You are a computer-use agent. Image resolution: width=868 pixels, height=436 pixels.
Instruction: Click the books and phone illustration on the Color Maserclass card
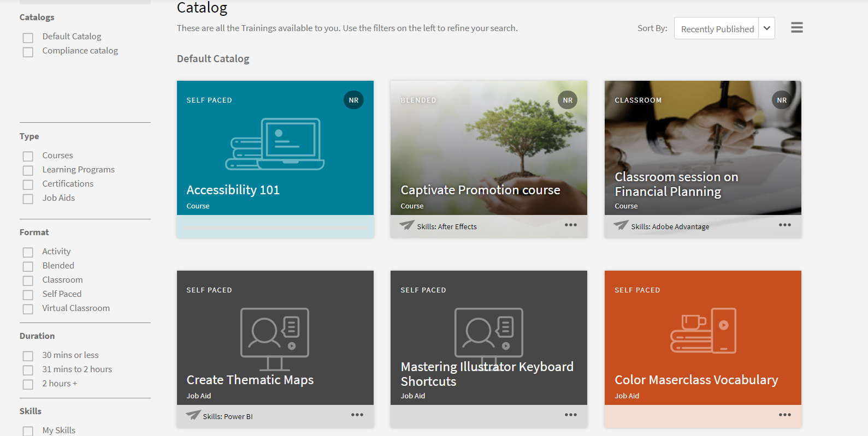click(x=704, y=331)
